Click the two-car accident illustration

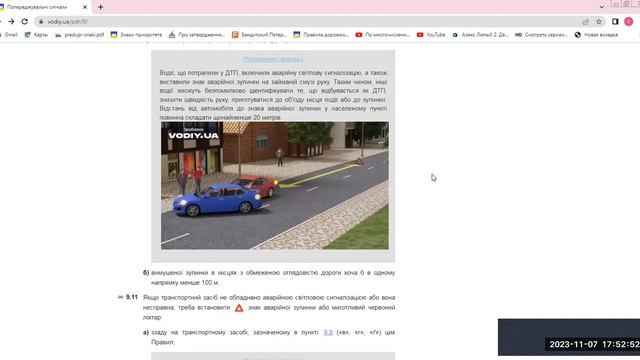[275, 185]
